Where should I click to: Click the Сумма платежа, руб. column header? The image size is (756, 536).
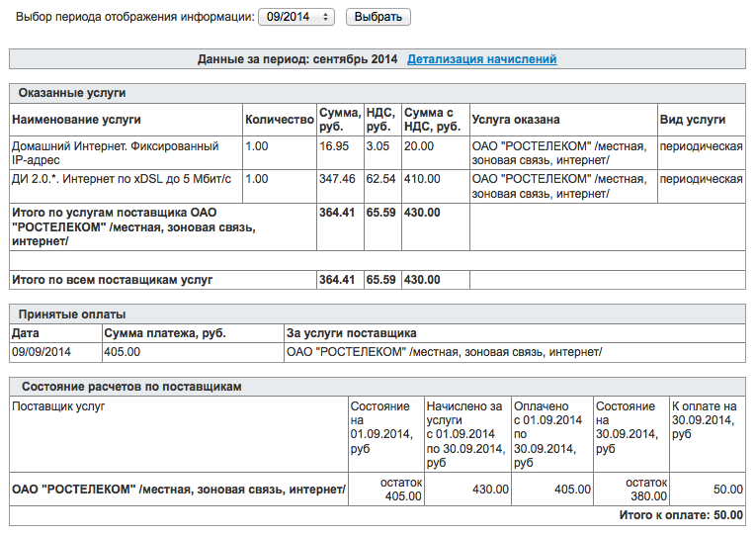coord(165,333)
